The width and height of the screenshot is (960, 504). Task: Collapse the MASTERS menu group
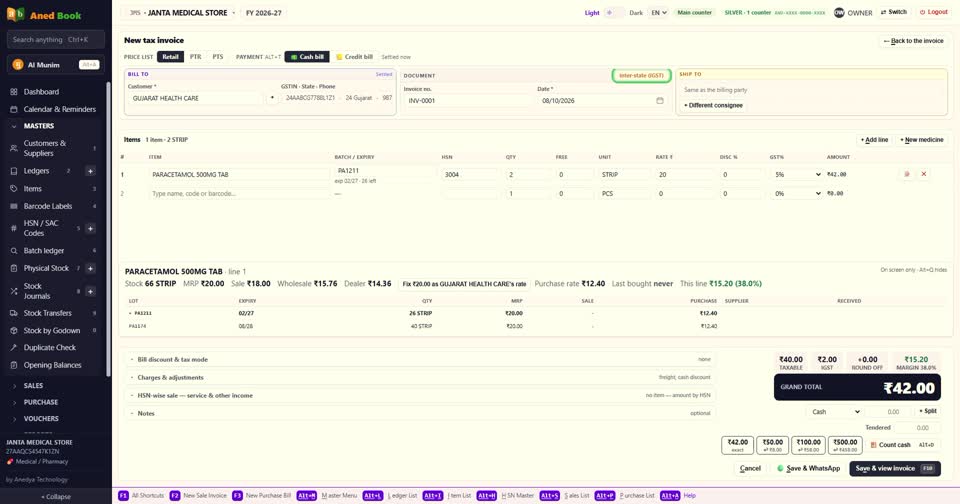point(39,126)
